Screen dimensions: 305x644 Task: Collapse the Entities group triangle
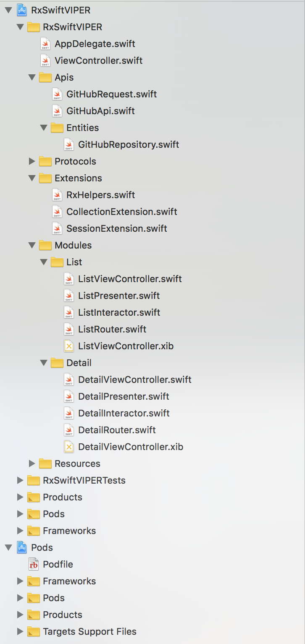pos(43,128)
